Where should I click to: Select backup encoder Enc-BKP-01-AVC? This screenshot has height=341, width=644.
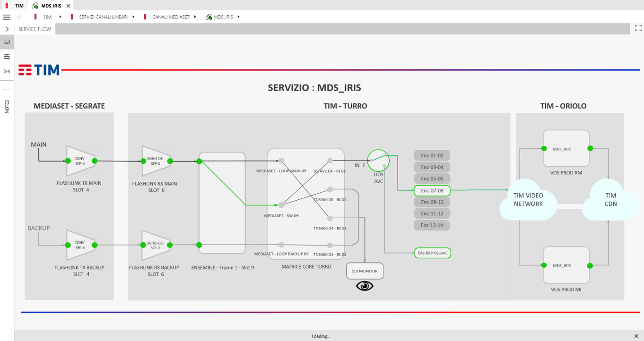point(432,253)
